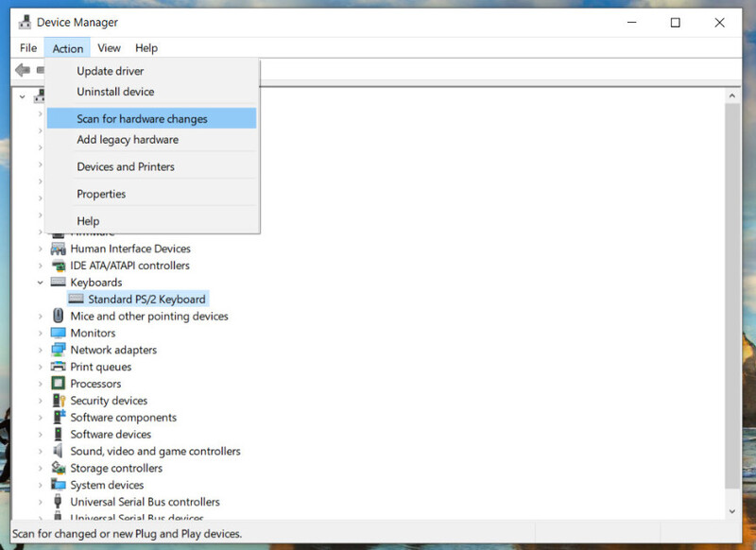Image resolution: width=756 pixels, height=550 pixels.
Task: Click the Print queues icon
Action: tap(59, 367)
